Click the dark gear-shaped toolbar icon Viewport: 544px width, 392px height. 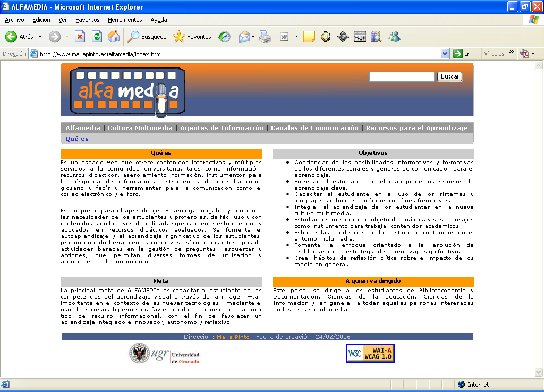click(x=343, y=37)
